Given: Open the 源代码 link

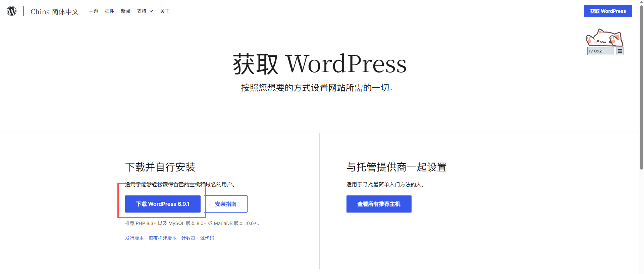Looking at the screenshot, I should (207, 238).
